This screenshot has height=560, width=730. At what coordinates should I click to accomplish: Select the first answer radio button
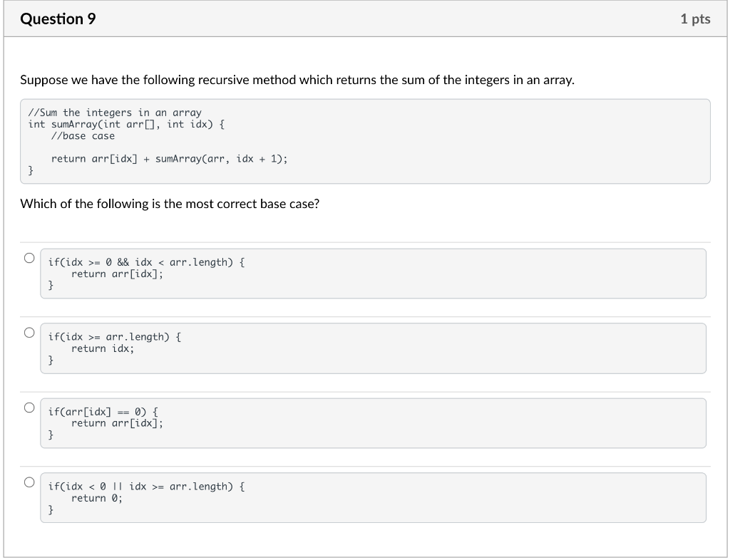pos(29,259)
